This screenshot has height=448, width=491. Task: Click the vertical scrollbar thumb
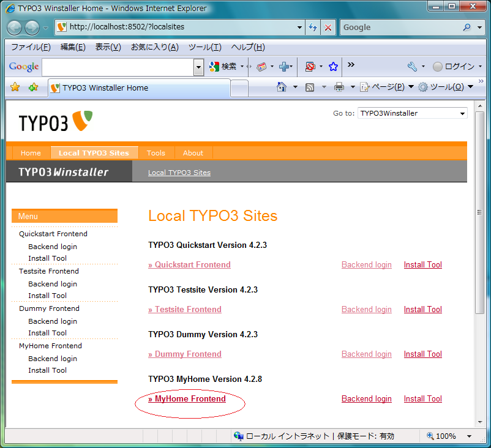(x=479, y=212)
